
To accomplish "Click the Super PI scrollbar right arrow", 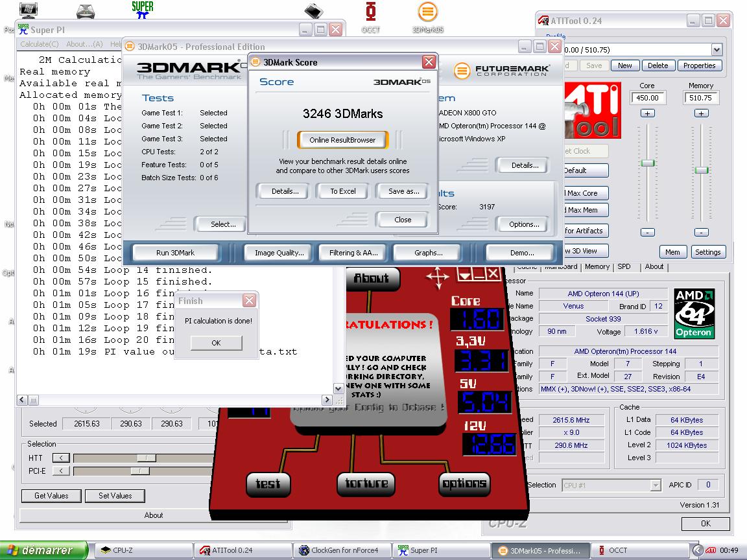I will coord(327,400).
